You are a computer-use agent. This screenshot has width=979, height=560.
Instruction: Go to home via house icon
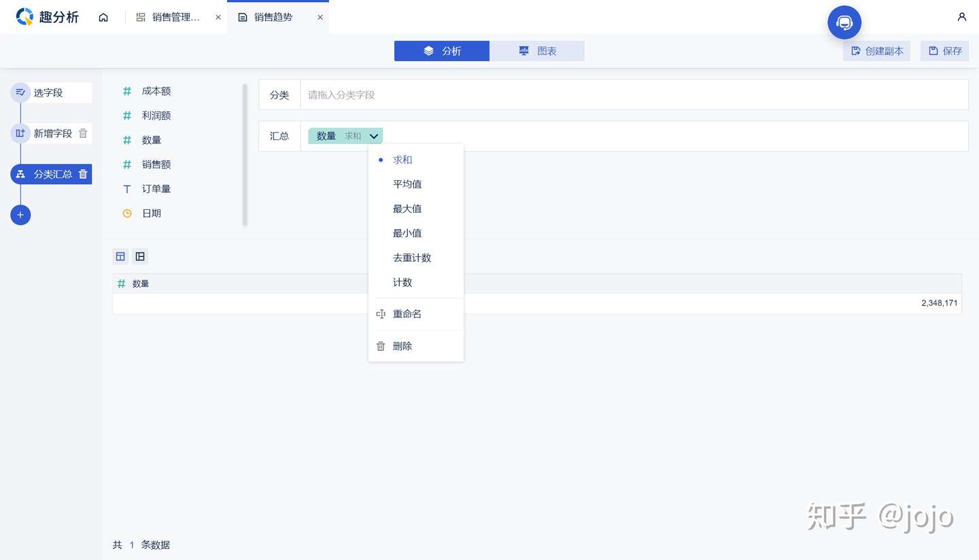[x=103, y=17]
